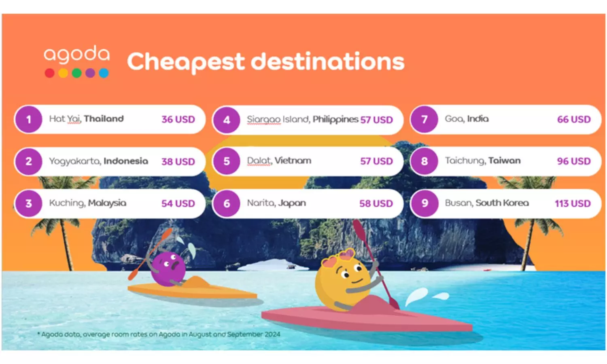607x364 pixels.
Task: Open the Narita, Japan destination
Action: click(x=276, y=203)
